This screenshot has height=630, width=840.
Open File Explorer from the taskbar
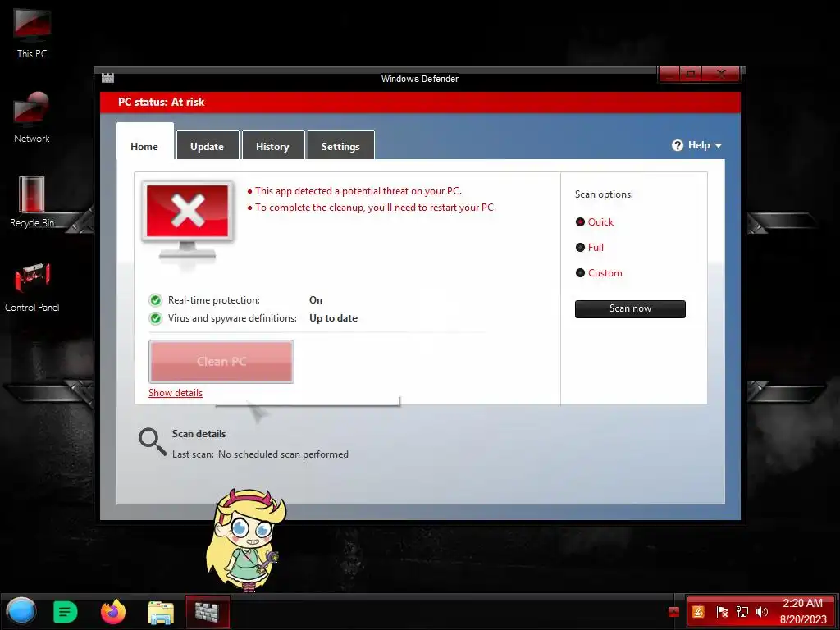click(x=161, y=612)
